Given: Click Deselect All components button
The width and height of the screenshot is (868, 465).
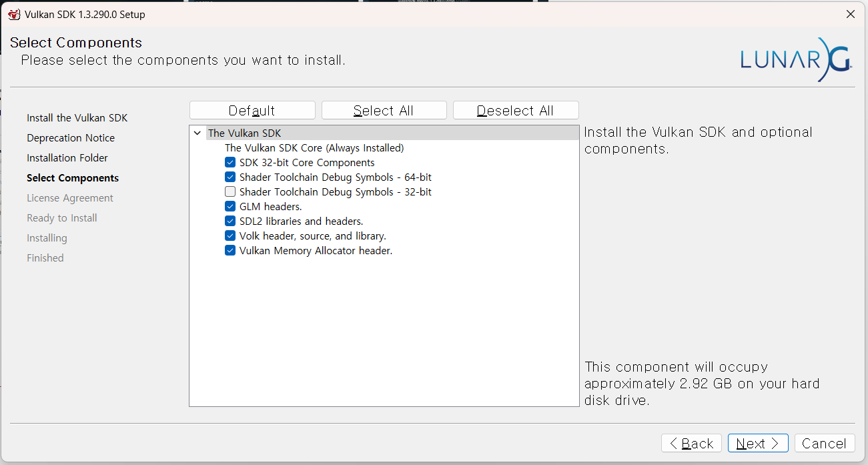Looking at the screenshot, I should [x=516, y=111].
